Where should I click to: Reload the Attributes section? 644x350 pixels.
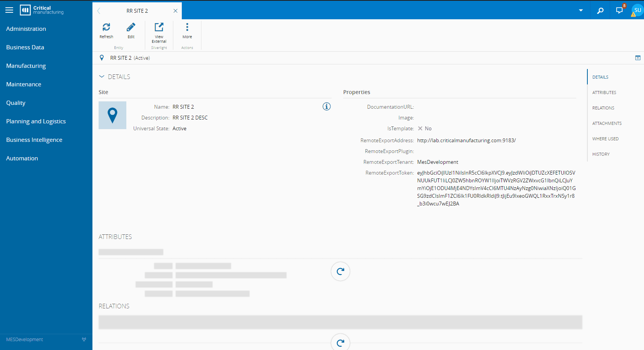pyautogui.click(x=340, y=271)
